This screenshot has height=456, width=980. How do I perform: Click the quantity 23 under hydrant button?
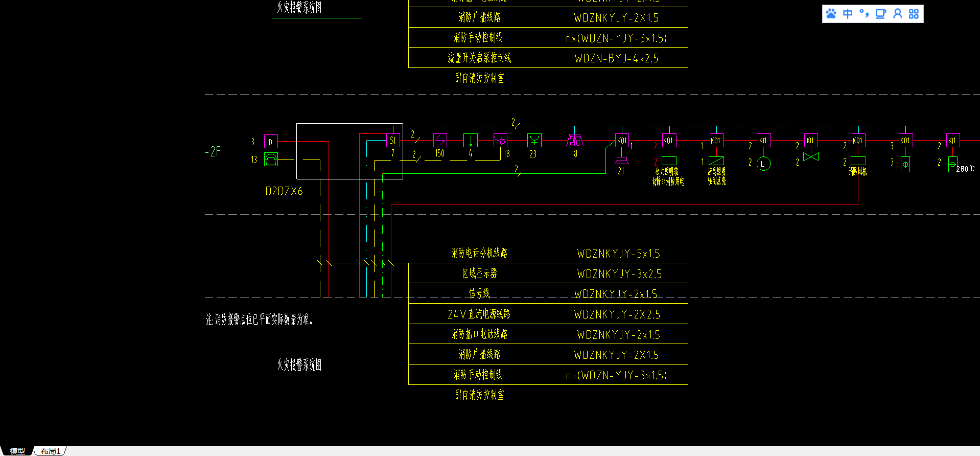[533, 154]
